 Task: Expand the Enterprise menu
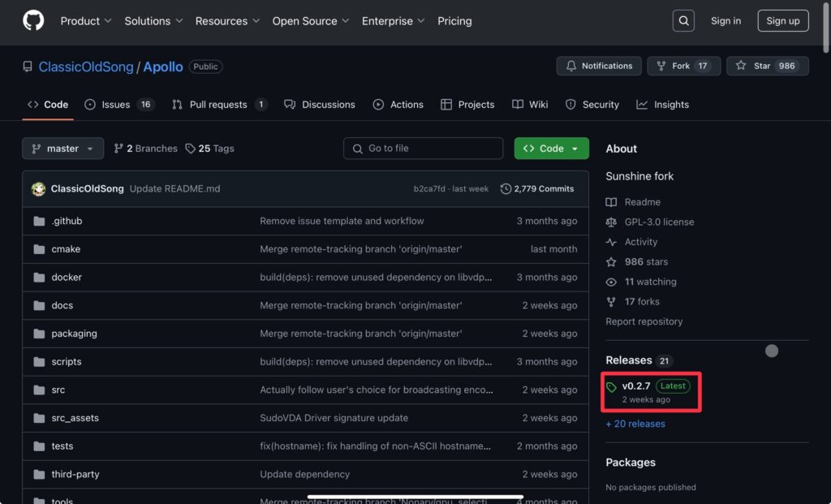click(394, 20)
